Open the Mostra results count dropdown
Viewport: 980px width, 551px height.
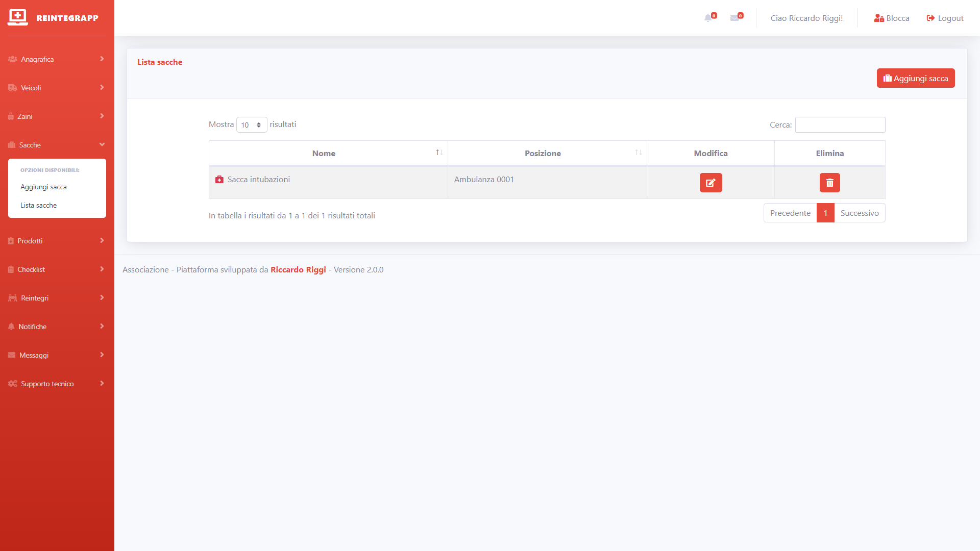tap(252, 125)
